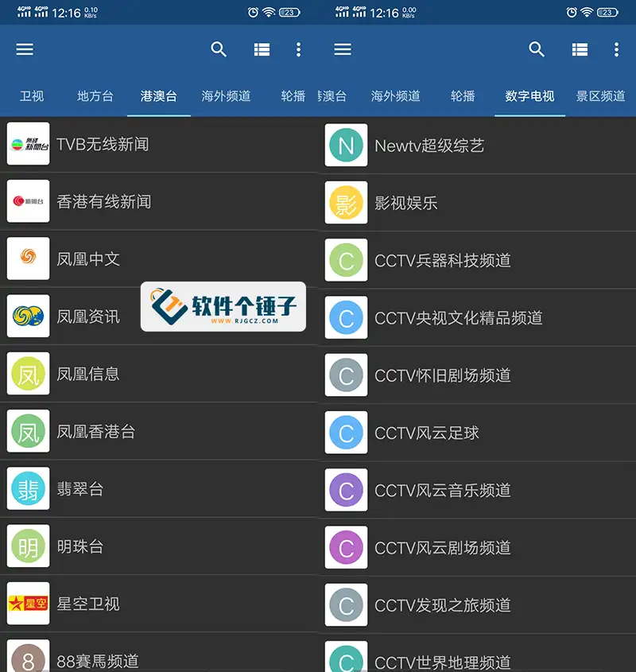This screenshot has height=672, width=636.
Task: Select the CCTV兵器科技频道 channel name
Action: pyautogui.click(x=443, y=261)
